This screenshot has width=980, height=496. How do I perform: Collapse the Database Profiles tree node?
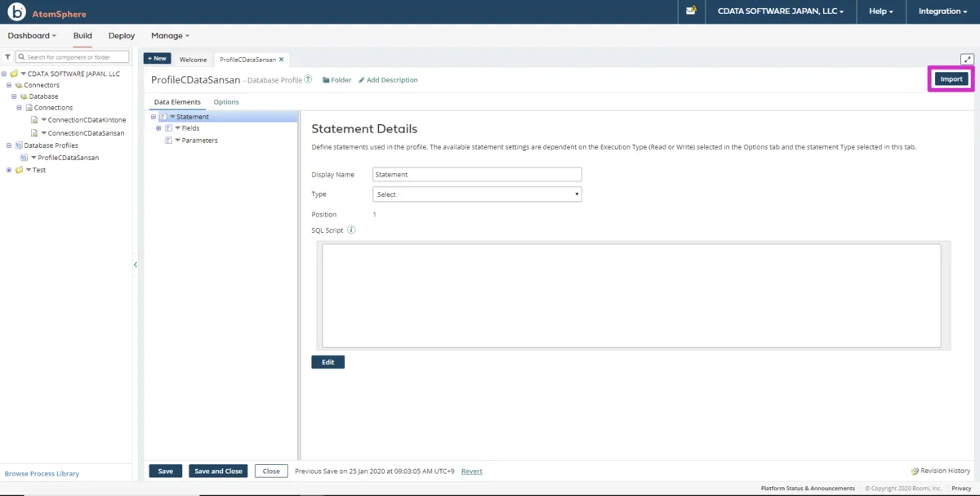coord(9,145)
